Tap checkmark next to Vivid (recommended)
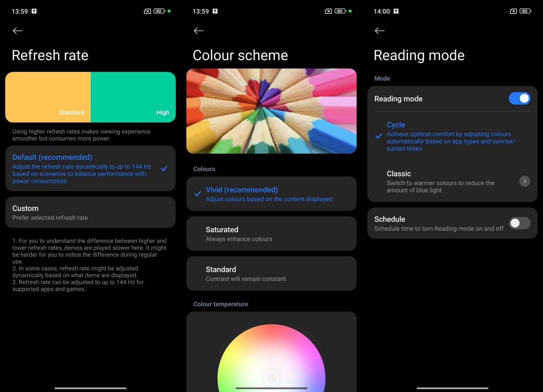The height and width of the screenshot is (392, 543). pos(198,194)
